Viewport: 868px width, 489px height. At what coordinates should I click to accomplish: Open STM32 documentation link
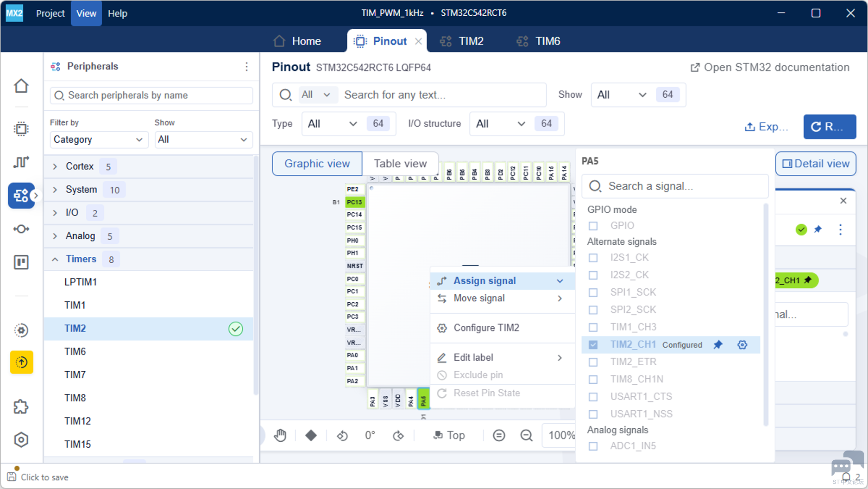770,67
